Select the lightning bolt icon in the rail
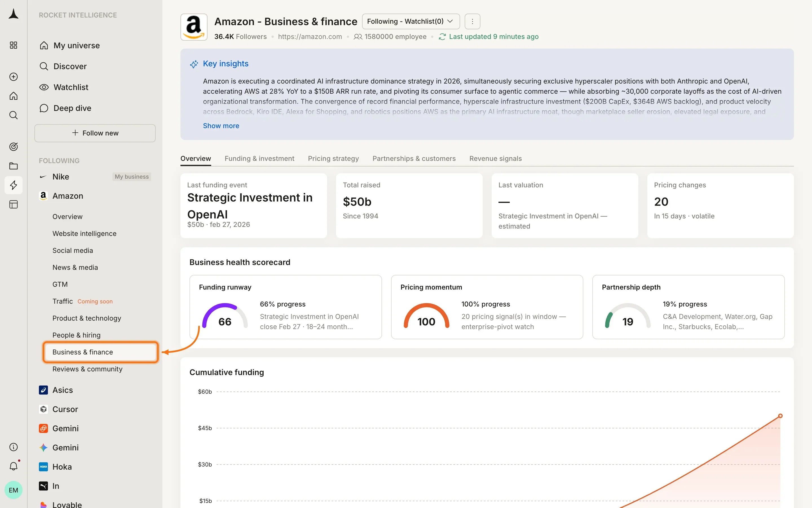This screenshot has width=812, height=508. point(14,185)
